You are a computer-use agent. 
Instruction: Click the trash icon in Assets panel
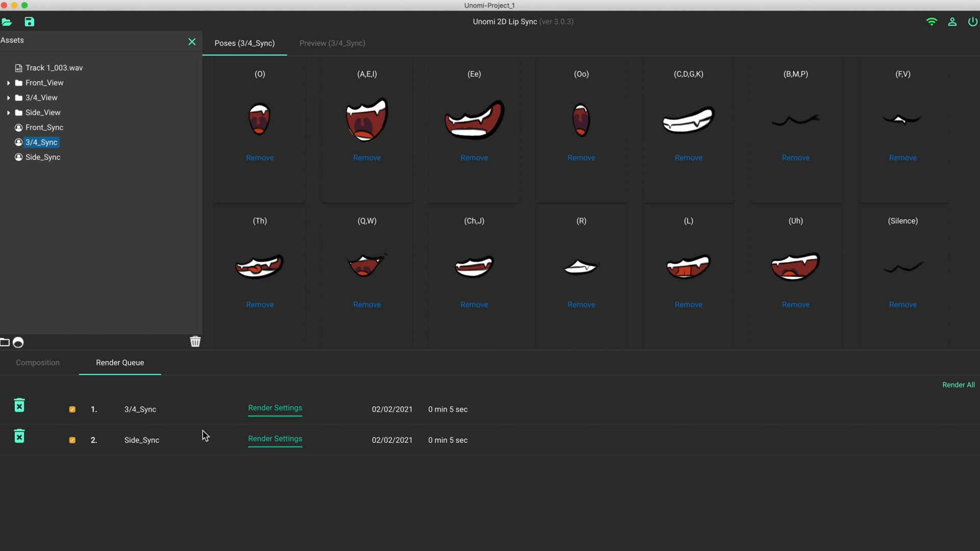195,342
